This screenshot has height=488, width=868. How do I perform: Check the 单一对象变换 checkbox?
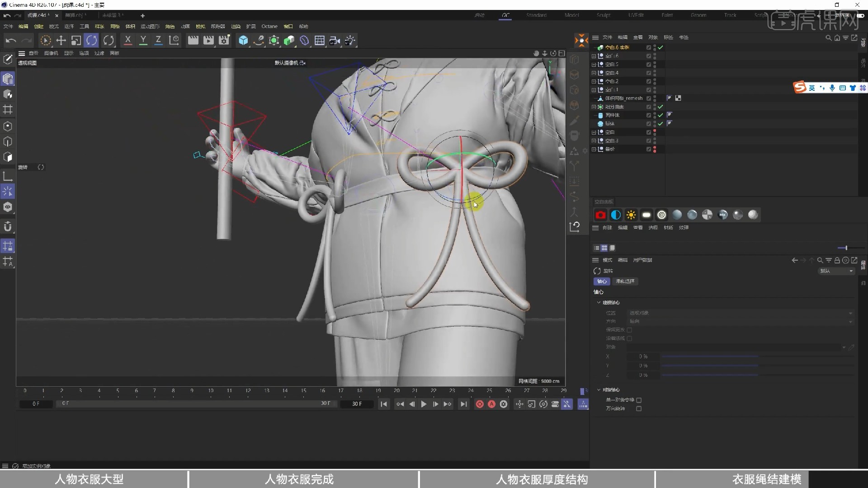pos(639,400)
